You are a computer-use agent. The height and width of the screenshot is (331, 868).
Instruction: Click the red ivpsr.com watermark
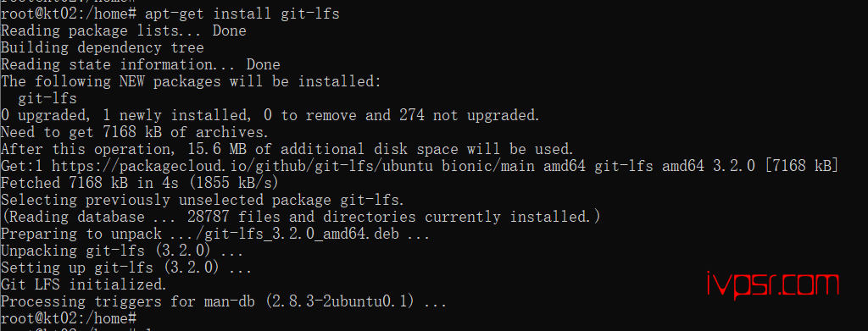(773, 284)
